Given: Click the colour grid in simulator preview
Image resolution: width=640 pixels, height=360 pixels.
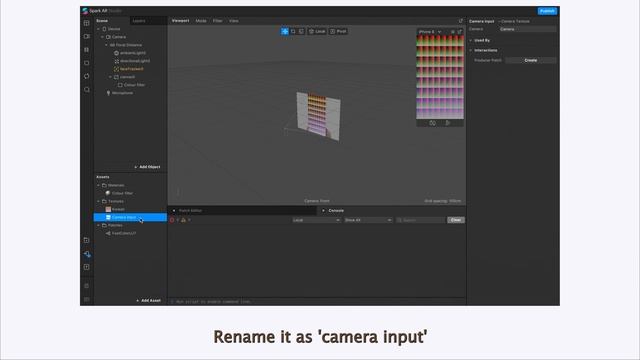Looking at the screenshot, I should point(440,77).
